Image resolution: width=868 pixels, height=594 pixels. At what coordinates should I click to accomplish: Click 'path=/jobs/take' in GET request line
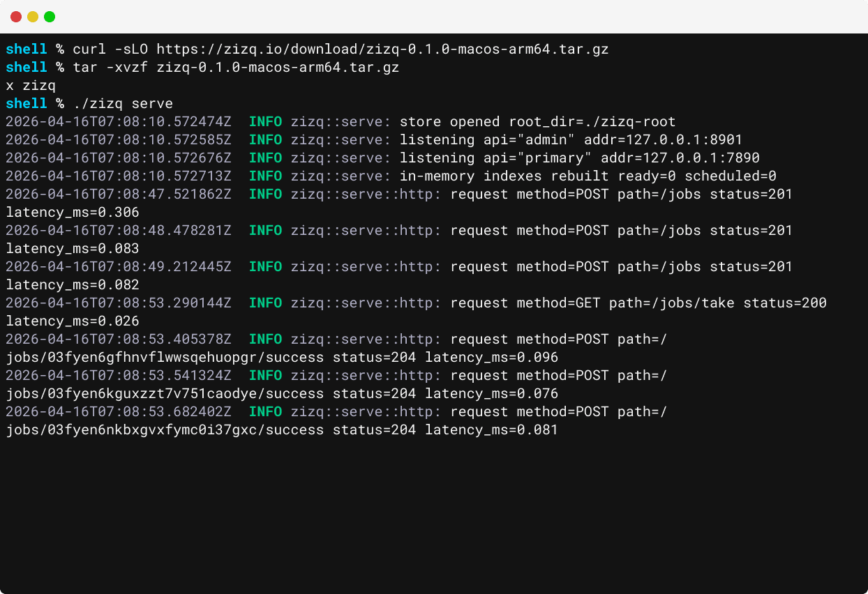click(672, 303)
